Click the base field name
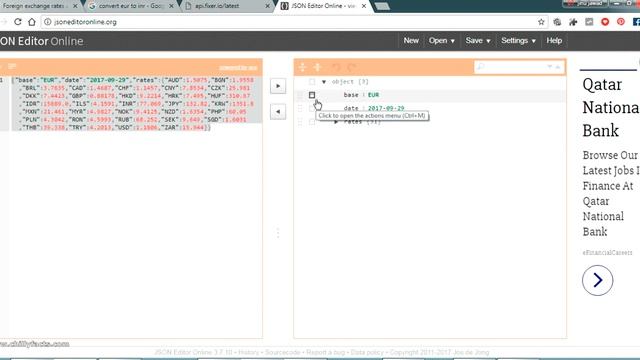The height and width of the screenshot is (360, 640). click(351, 95)
